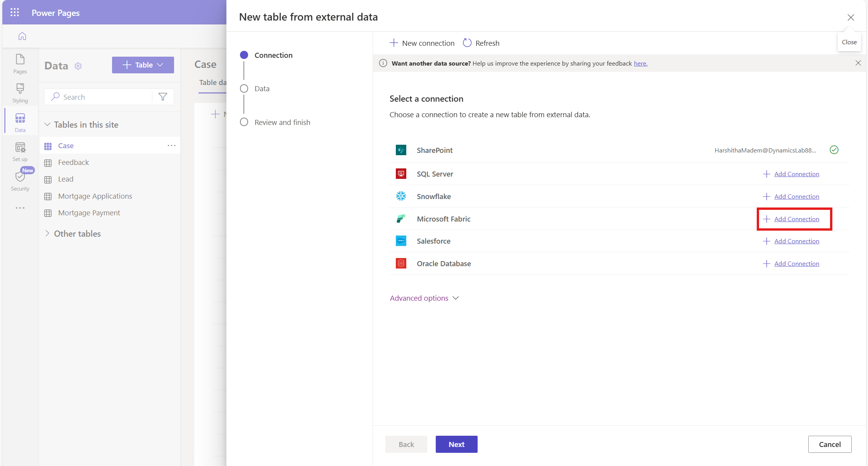
Task: Open the Table dropdown button
Action: [143, 65]
